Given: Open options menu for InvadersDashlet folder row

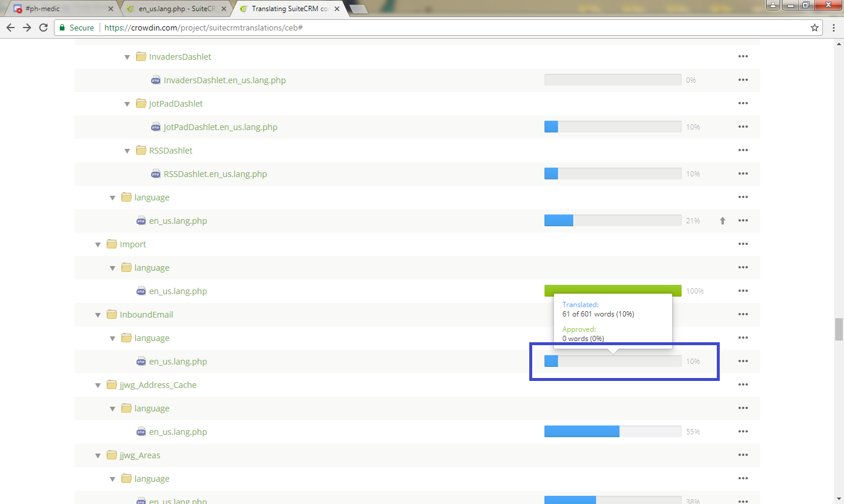Looking at the screenshot, I should [743, 56].
